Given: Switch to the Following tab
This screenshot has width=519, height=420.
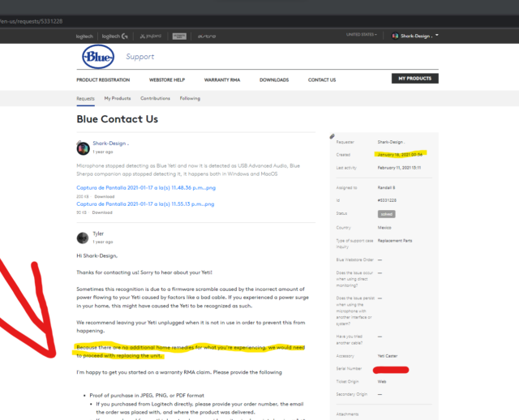Looking at the screenshot, I should 190,98.
